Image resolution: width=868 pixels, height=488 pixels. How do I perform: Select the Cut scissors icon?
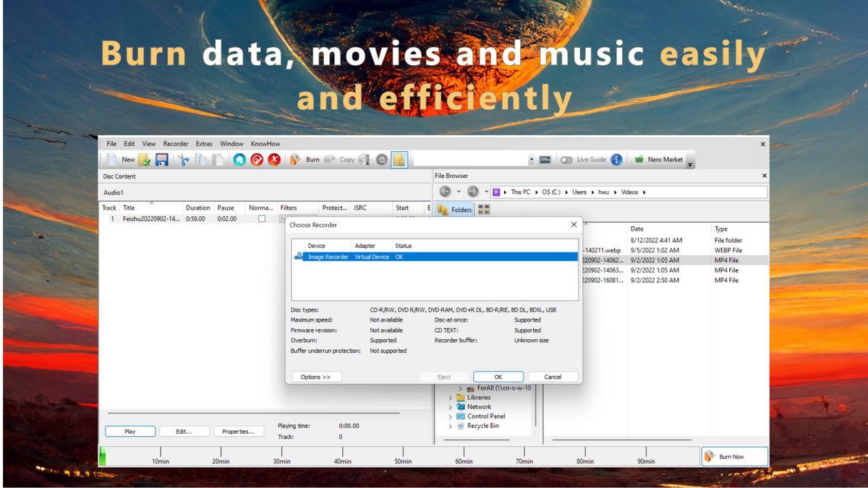coord(184,160)
